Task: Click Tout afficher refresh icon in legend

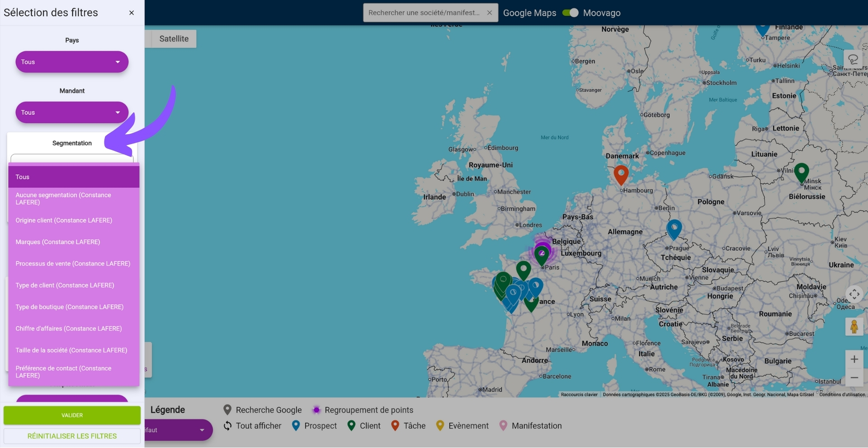Action: tap(228, 426)
